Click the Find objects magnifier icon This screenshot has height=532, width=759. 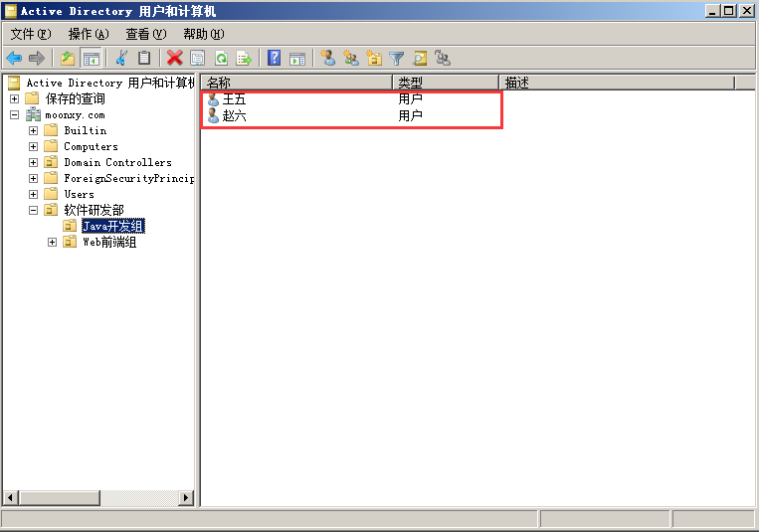coord(420,59)
